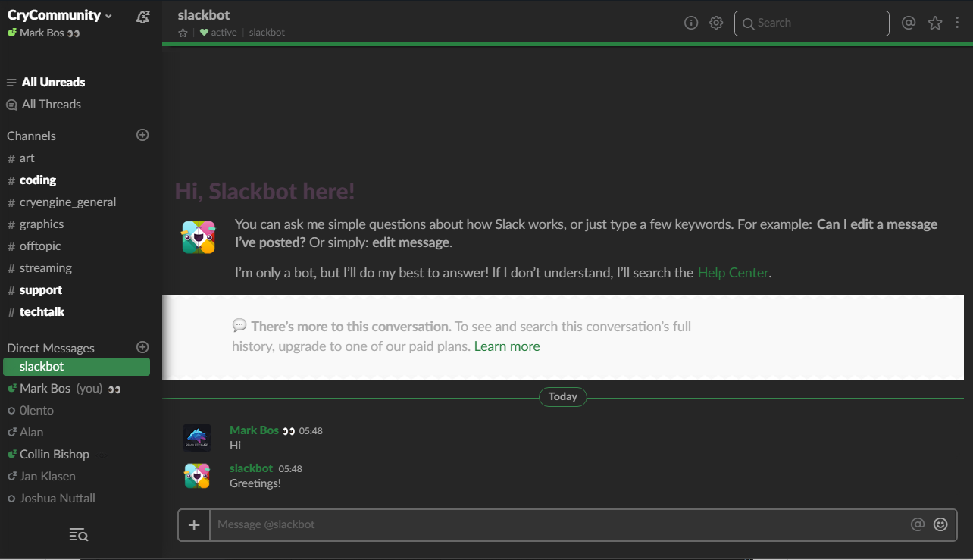Open the CryCommunity workspace menu
The image size is (973, 560).
click(x=60, y=15)
